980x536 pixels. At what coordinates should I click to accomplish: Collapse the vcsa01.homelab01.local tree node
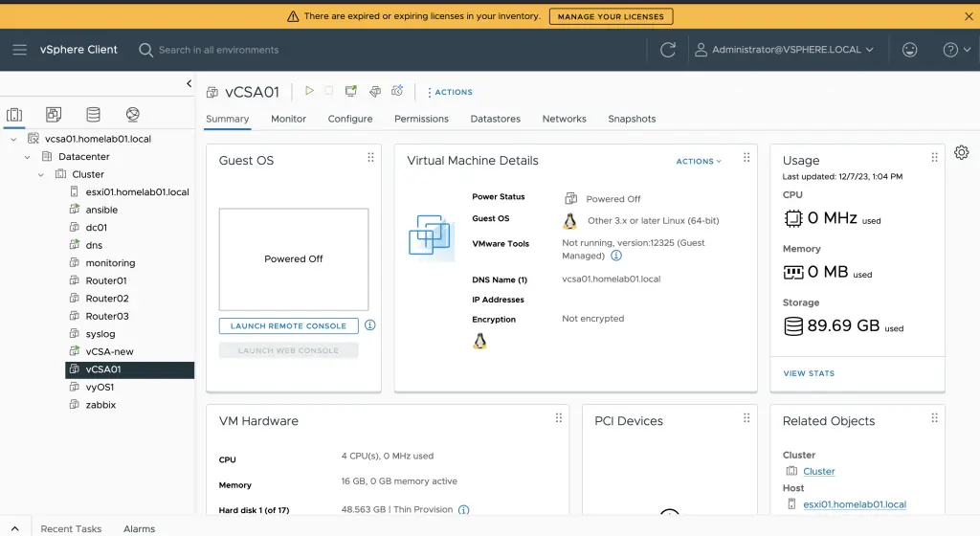(13, 140)
